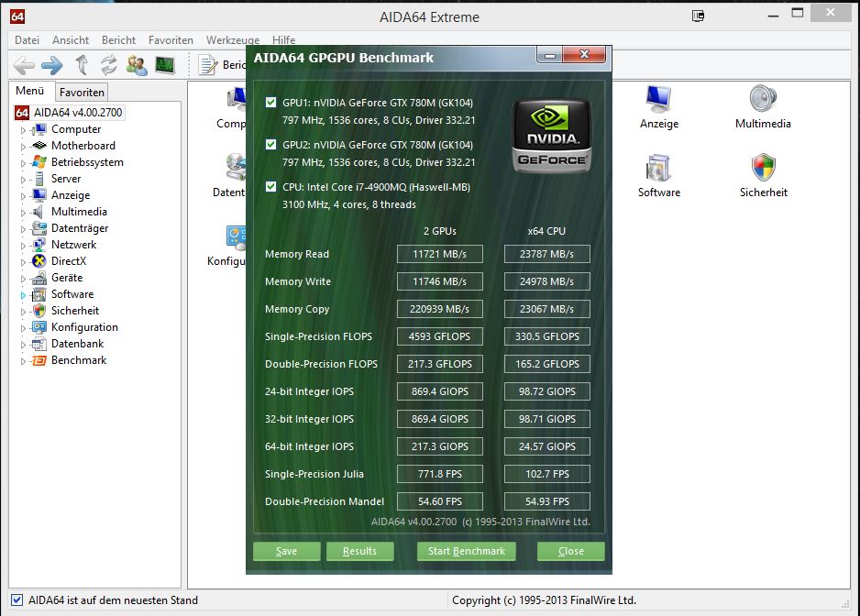Viewport: 860px width, 616px height.
Task: Open the Anzeige category icon in main pane
Action: [x=658, y=99]
